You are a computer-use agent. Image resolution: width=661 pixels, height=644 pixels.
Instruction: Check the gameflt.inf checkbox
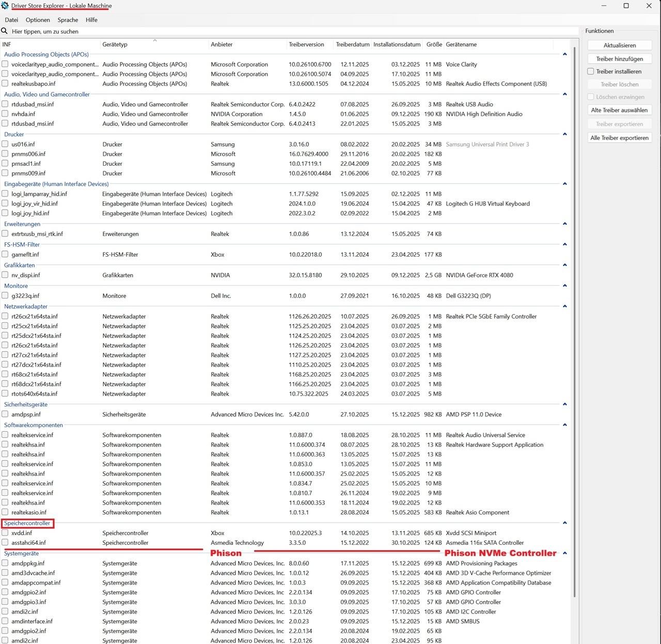[x=5, y=255]
